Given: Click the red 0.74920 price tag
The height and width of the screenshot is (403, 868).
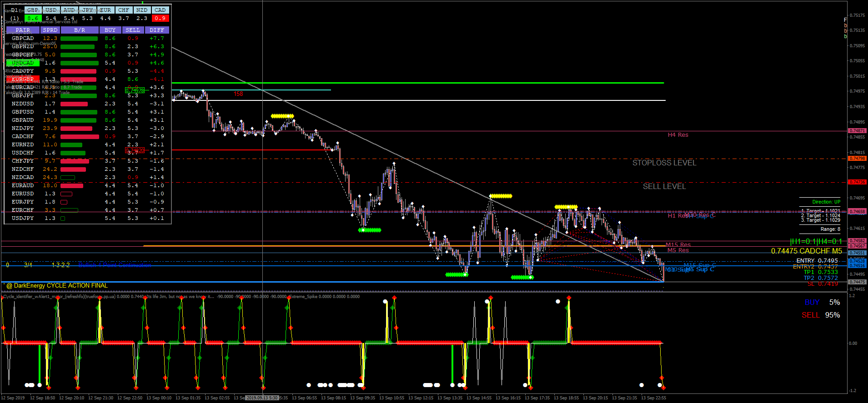Looking at the screenshot, I should coord(135,150).
